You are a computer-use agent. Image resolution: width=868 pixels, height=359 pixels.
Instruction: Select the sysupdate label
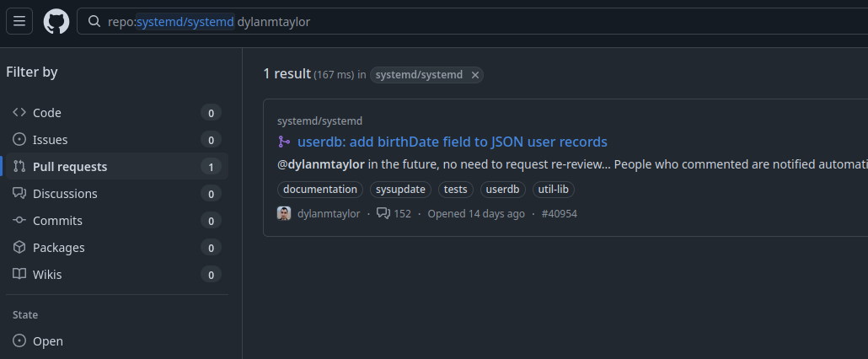(400, 190)
